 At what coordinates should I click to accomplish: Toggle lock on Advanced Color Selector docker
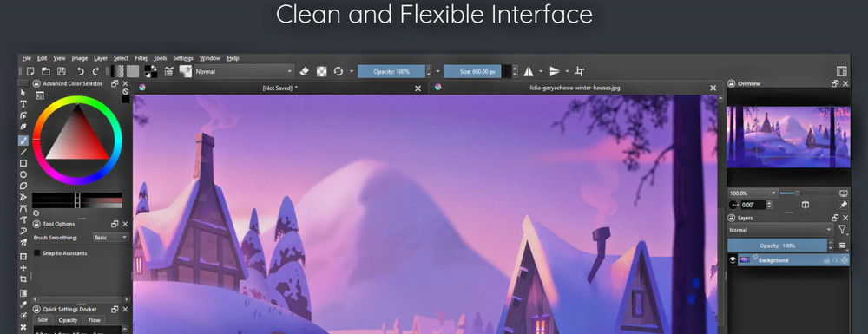37,83
